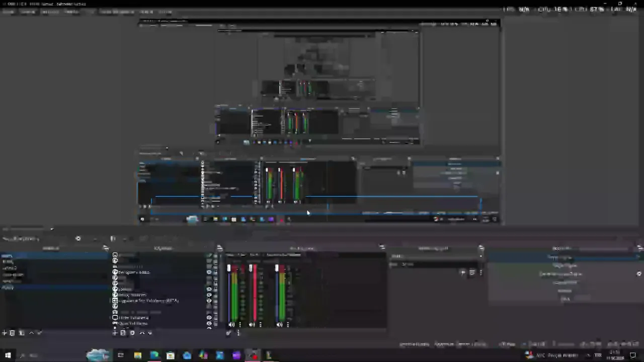Open advanced audio properties icon below mixer
Screen dimensions: 644x362
(x=228, y=333)
